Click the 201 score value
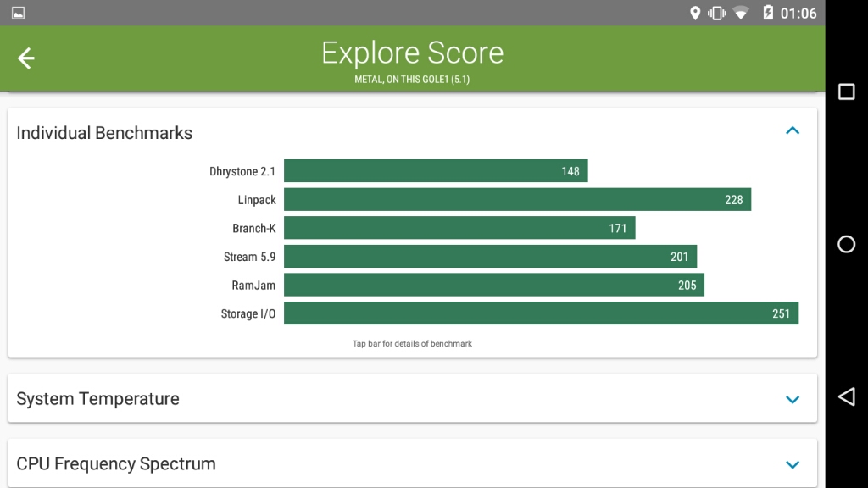 [x=679, y=257]
